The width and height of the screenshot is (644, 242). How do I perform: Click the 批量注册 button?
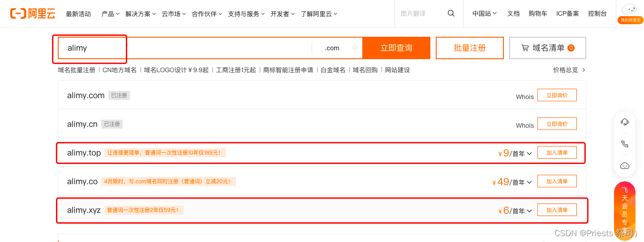point(470,48)
